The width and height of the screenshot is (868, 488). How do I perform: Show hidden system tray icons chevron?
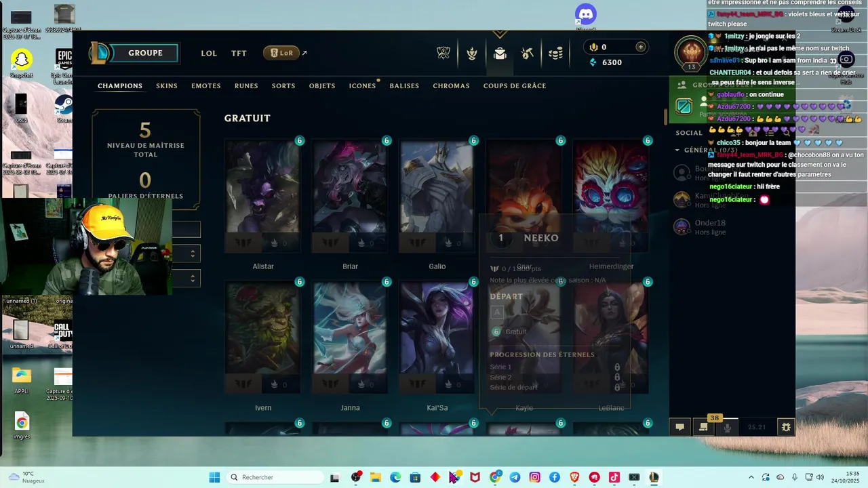751,477
